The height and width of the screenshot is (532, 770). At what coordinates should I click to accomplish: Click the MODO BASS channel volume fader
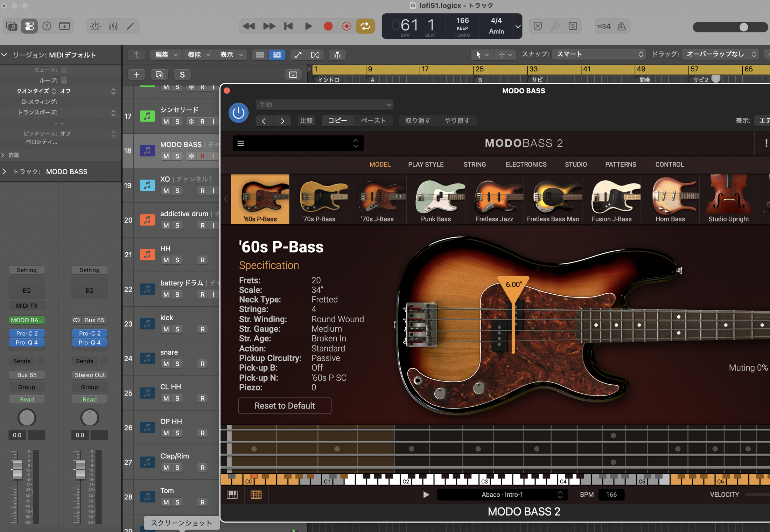(17, 470)
